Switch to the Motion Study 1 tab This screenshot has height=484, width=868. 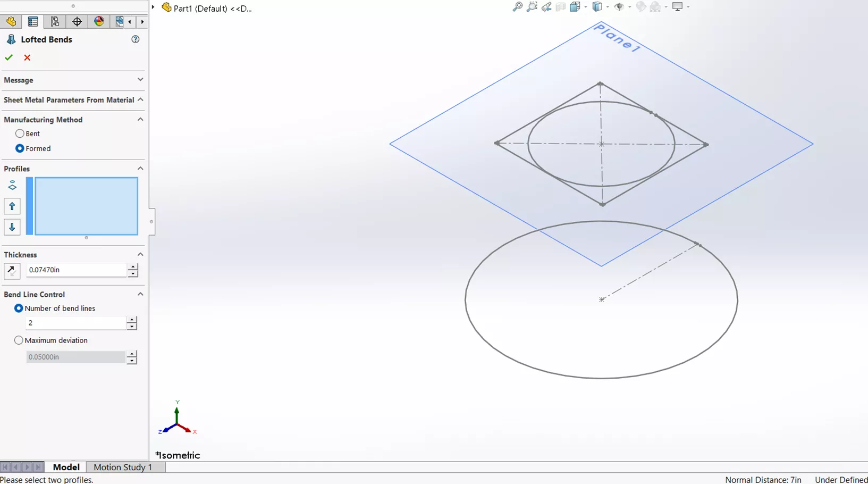123,467
